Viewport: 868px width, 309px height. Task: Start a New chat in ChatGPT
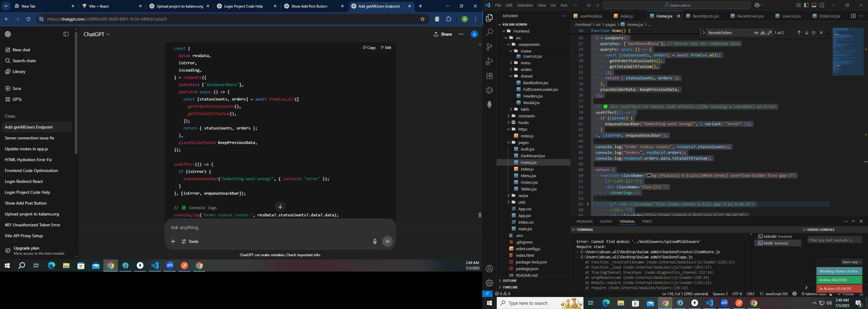tap(21, 50)
